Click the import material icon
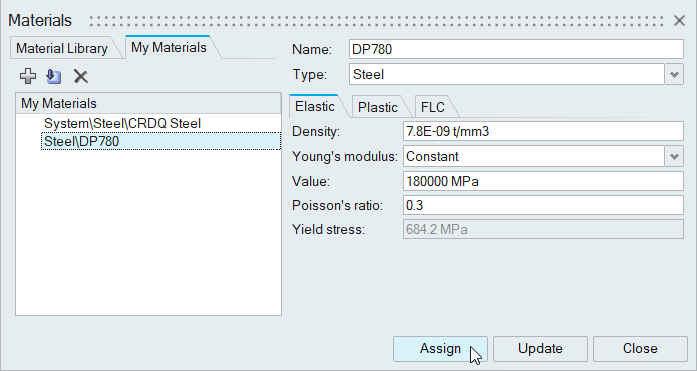 [x=54, y=76]
